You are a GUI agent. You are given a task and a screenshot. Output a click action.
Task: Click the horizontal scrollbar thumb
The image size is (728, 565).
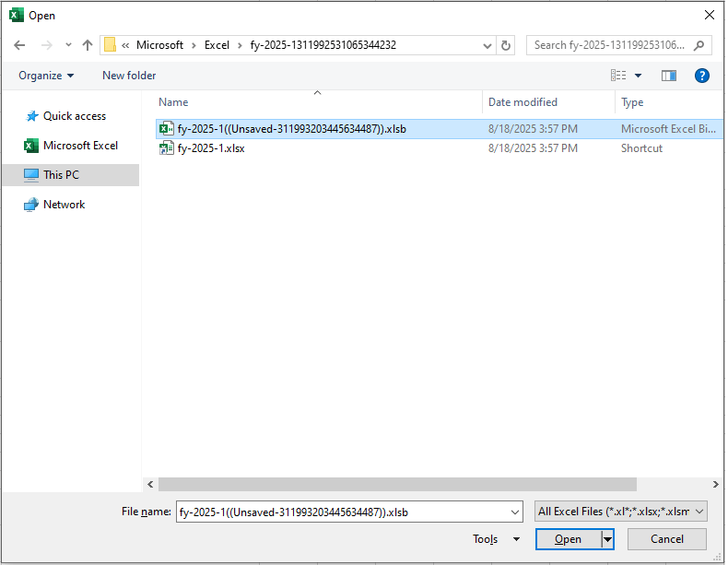pos(397,484)
